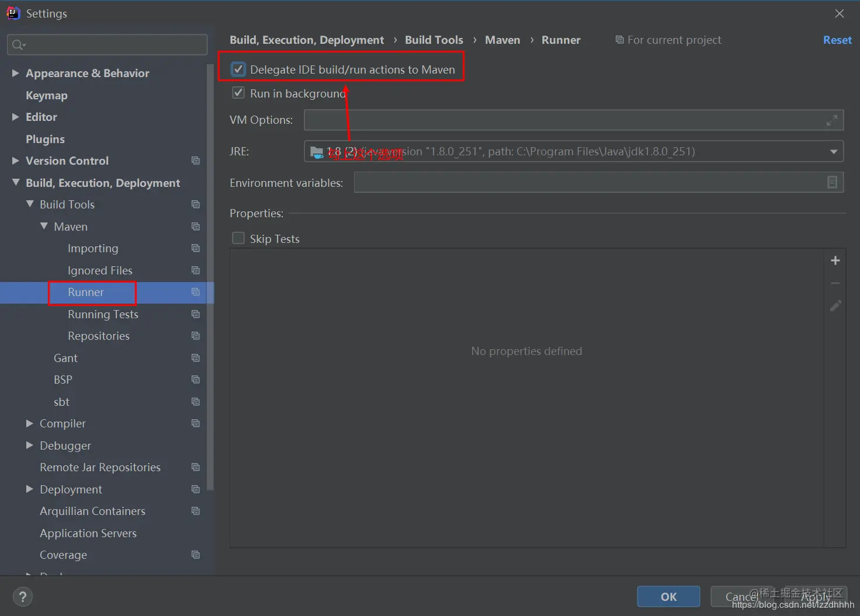This screenshot has height=616, width=860.
Task: Click the project-level icon beside BSP
Action: [x=196, y=380]
